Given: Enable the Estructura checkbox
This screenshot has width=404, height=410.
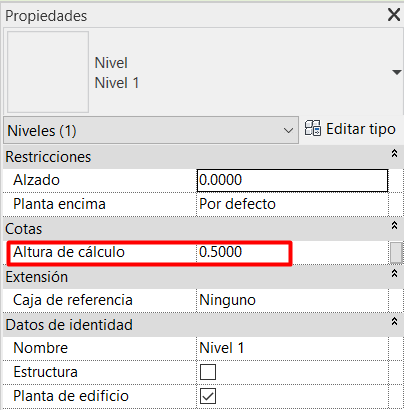Looking at the screenshot, I should pos(208,372).
